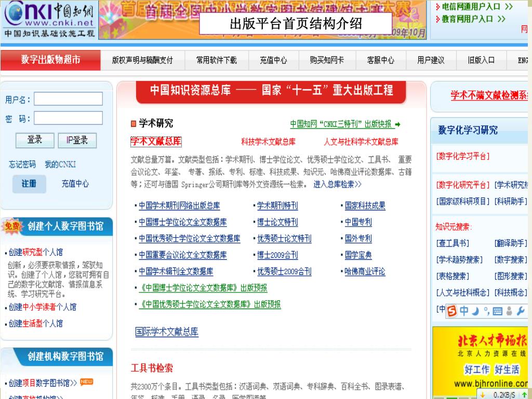Click 创建项目数字图书馆>> link
The image size is (532, 399).
pos(43,383)
